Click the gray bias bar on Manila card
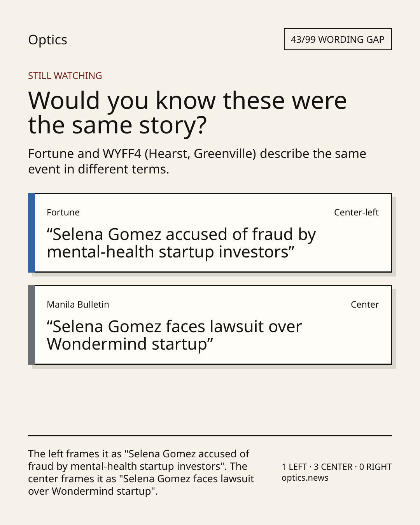This screenshot has width=420, height=525. tap(31, 325)
